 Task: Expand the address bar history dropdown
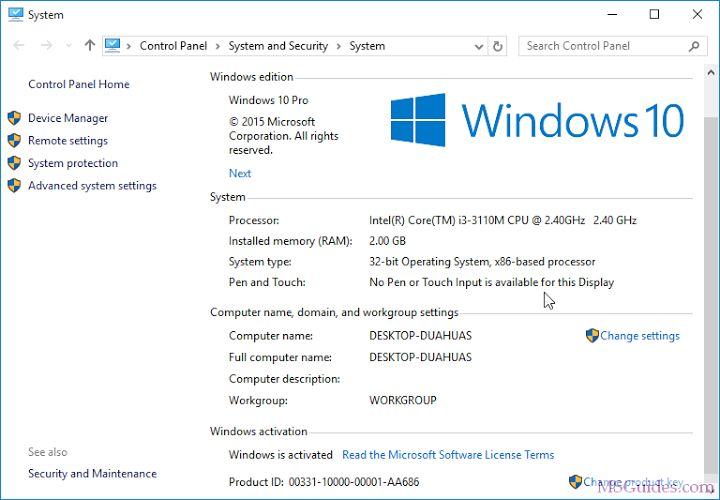click(x=478, y=46)
